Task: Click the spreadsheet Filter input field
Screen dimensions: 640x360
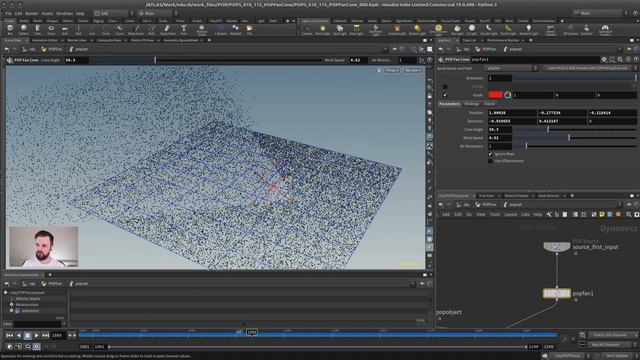Action: [x=37, y=324]
